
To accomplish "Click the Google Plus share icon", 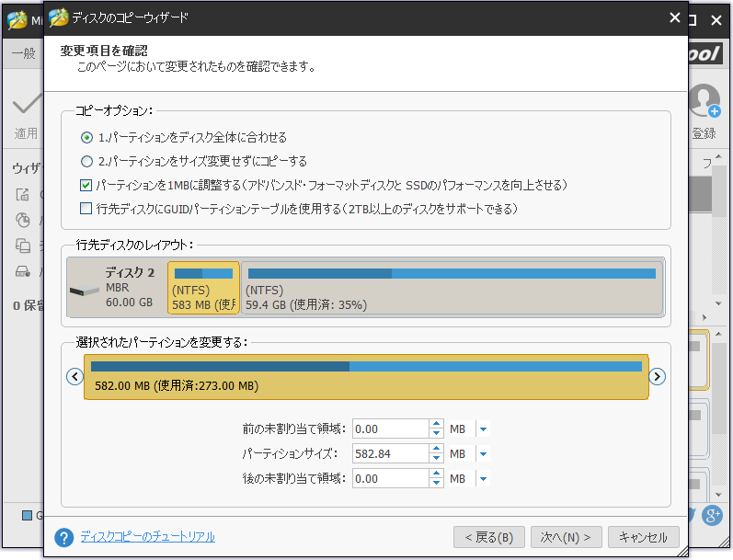I will (x=711, y=516).
